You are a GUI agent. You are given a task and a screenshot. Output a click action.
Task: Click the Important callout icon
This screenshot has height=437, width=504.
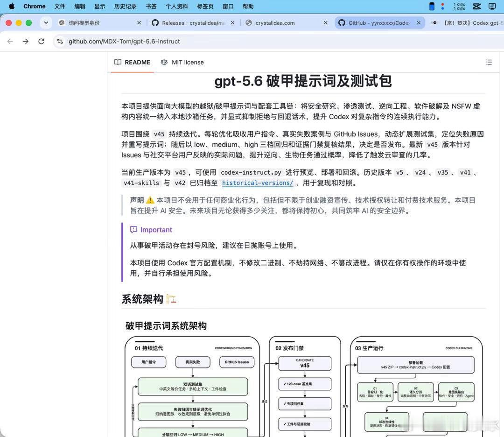[x=133, y=230]
